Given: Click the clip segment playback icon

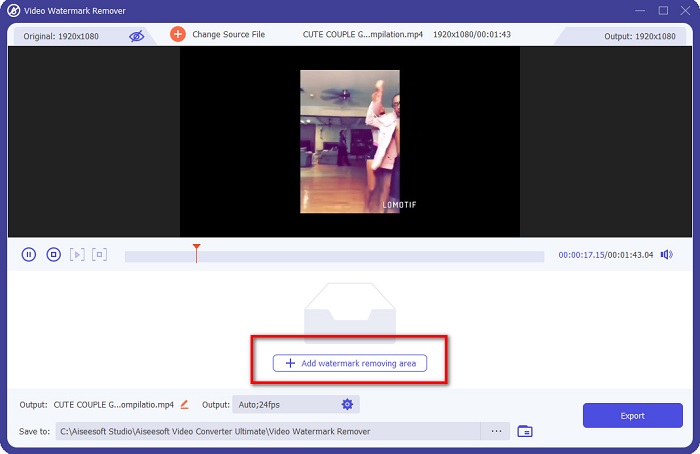Looking at the screenshot, I should (99, 255).
